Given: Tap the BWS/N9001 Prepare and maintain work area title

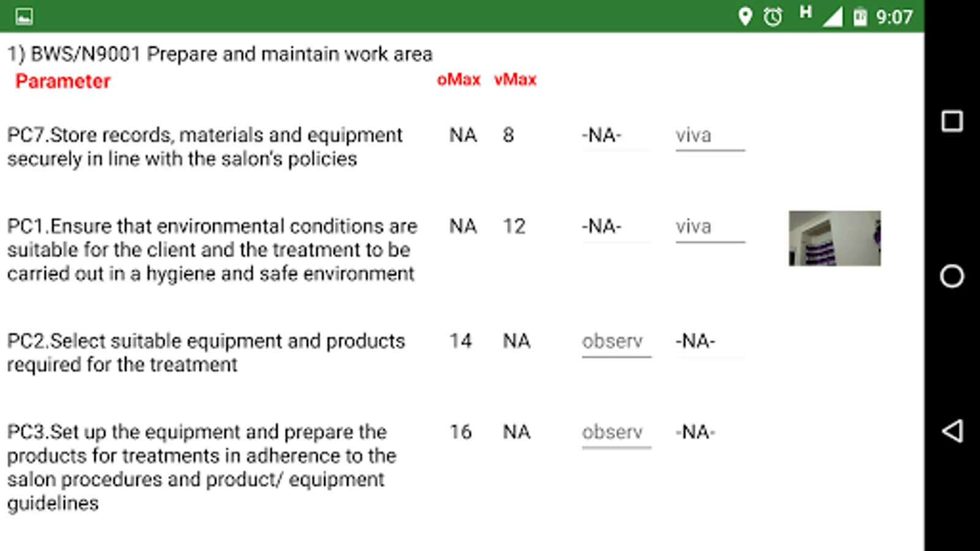Looking at the screenshot, I should pos(220,54).
